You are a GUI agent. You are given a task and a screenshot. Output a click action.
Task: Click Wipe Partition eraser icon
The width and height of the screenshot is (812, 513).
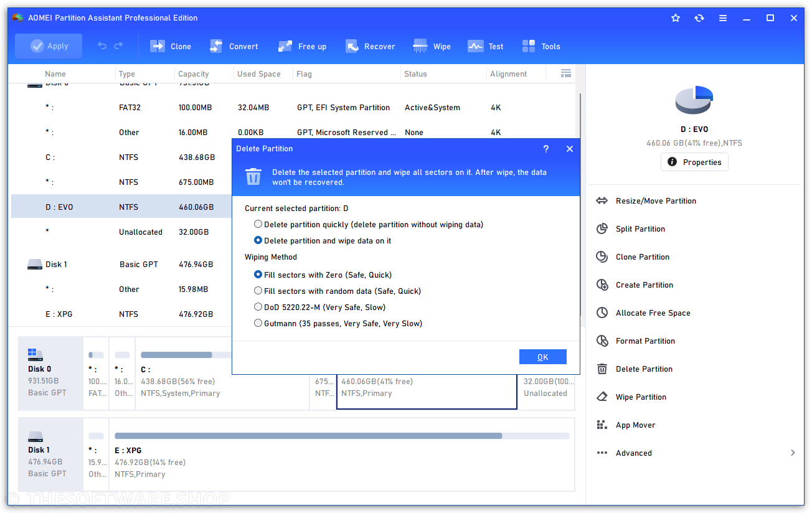pos(602,397)
